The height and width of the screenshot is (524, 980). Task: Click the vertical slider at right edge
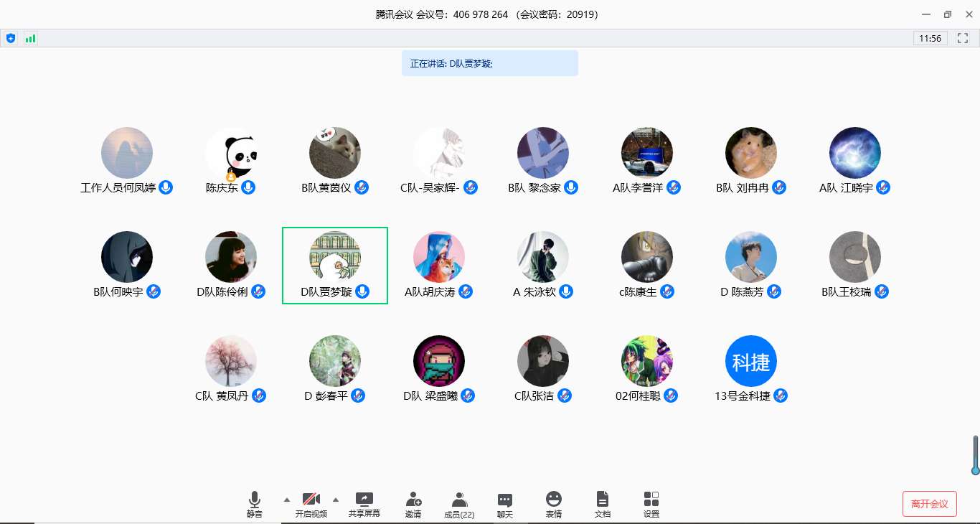[975, 455]
